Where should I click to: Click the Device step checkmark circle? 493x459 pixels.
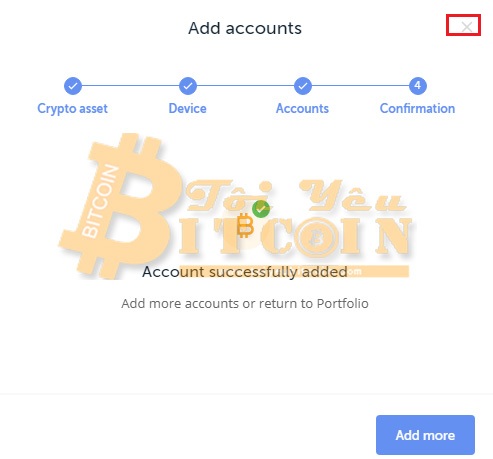tap(188, 86)
